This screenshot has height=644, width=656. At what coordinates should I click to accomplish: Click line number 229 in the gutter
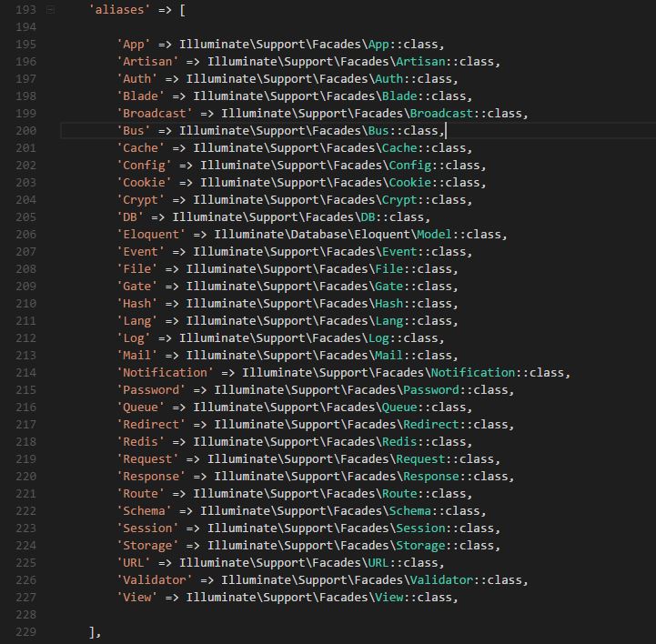pos(25,632)
